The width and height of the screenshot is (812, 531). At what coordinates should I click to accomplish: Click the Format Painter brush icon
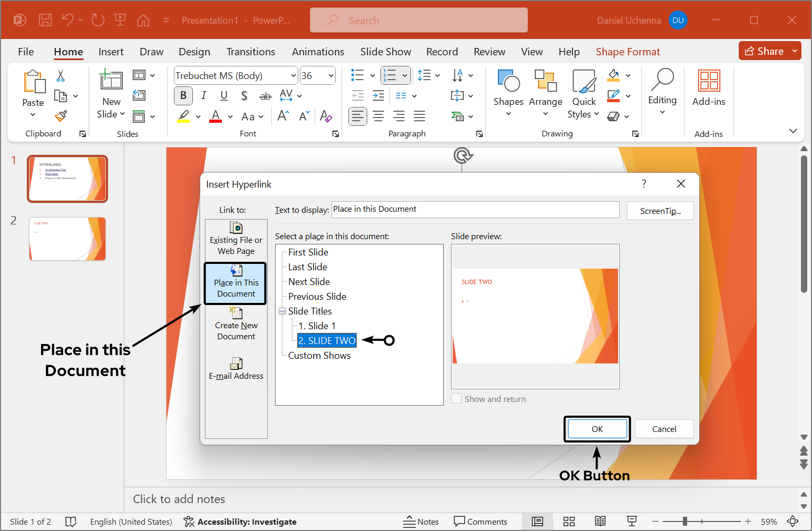61,116
